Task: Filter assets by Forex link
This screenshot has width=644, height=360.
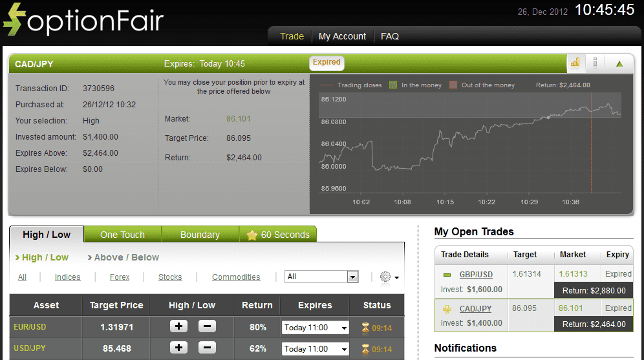Action: pyautogui.click(x=119, y=277)
